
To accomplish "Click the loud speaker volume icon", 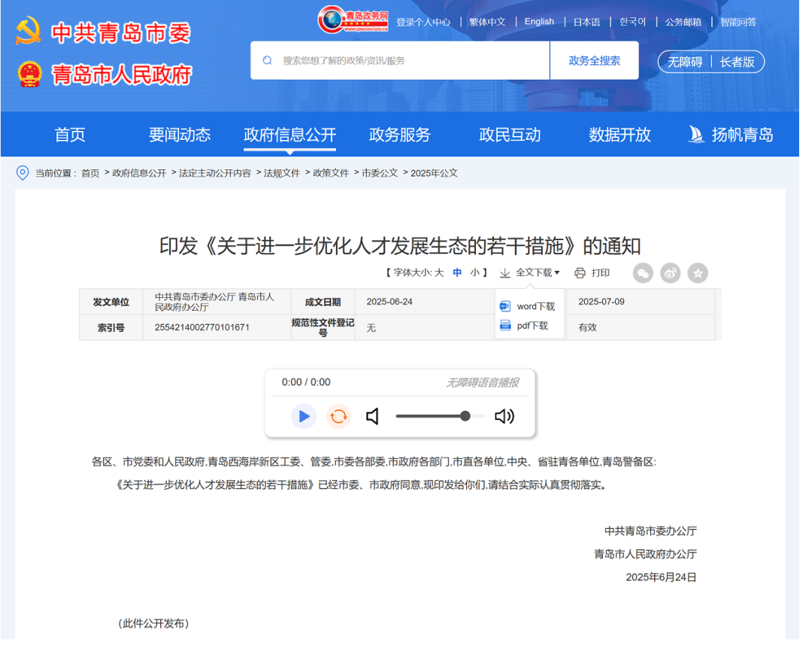I will coord(504,416).
